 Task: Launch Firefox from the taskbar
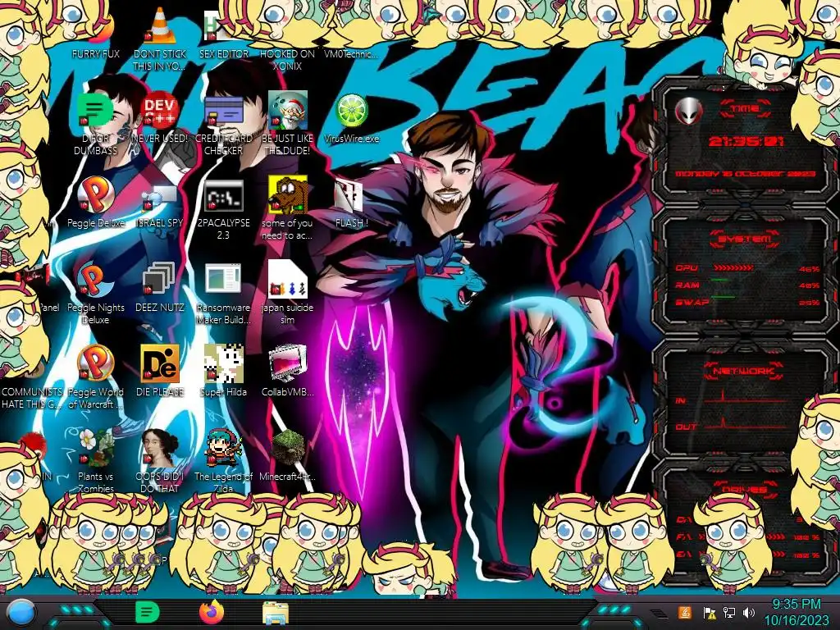click(x=212, y=612)
